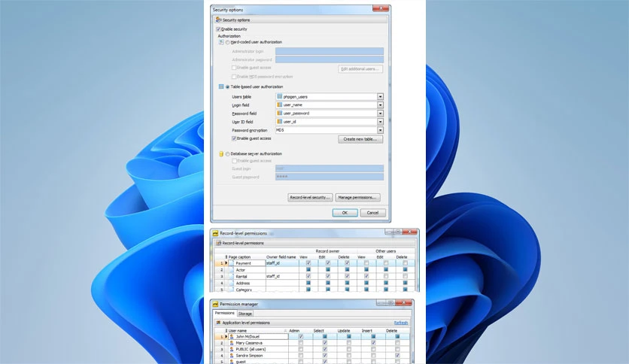
Task: Open the Password encryption dropdown
Action: 380,130
